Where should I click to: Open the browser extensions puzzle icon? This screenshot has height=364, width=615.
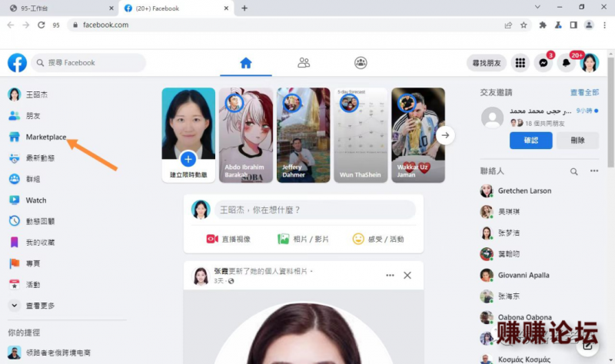543,25
